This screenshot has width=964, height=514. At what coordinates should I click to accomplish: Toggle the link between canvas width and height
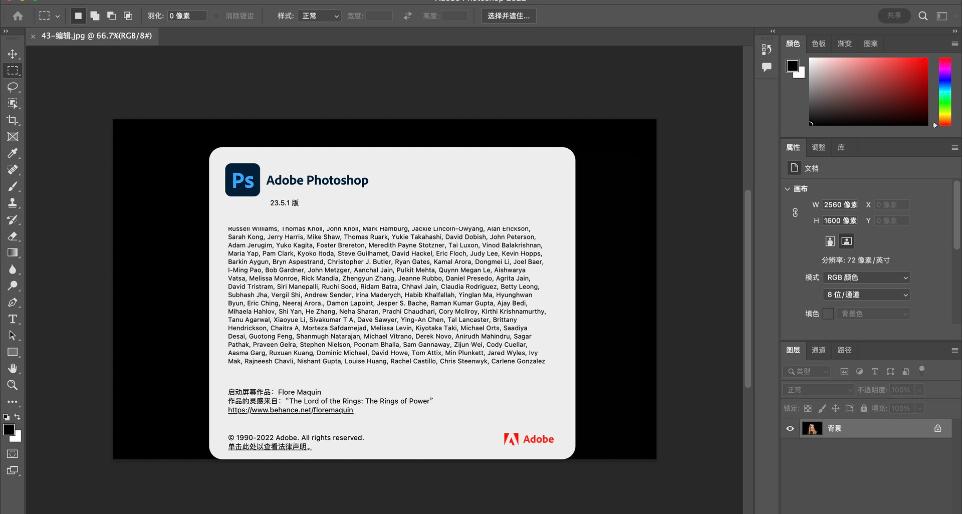click(x=795, y=212)
